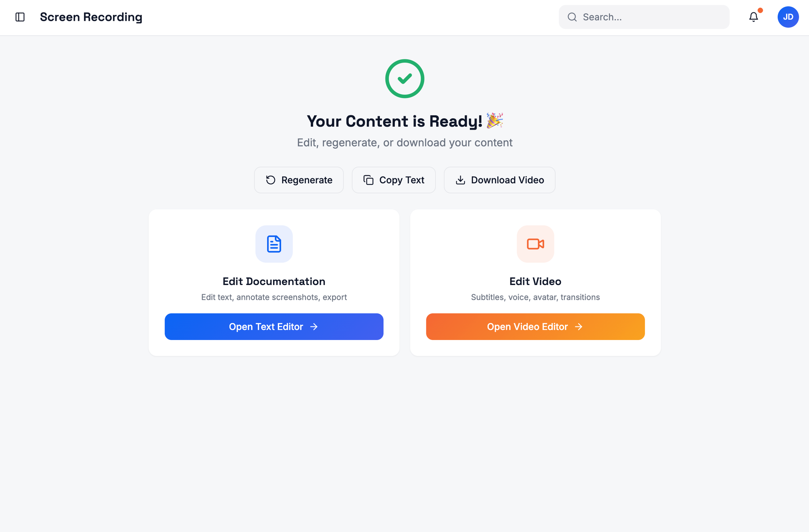Viewport: 809px width, 532px height.
Task: Toggle the sidebar panel icon
Action: pos(20,17)
